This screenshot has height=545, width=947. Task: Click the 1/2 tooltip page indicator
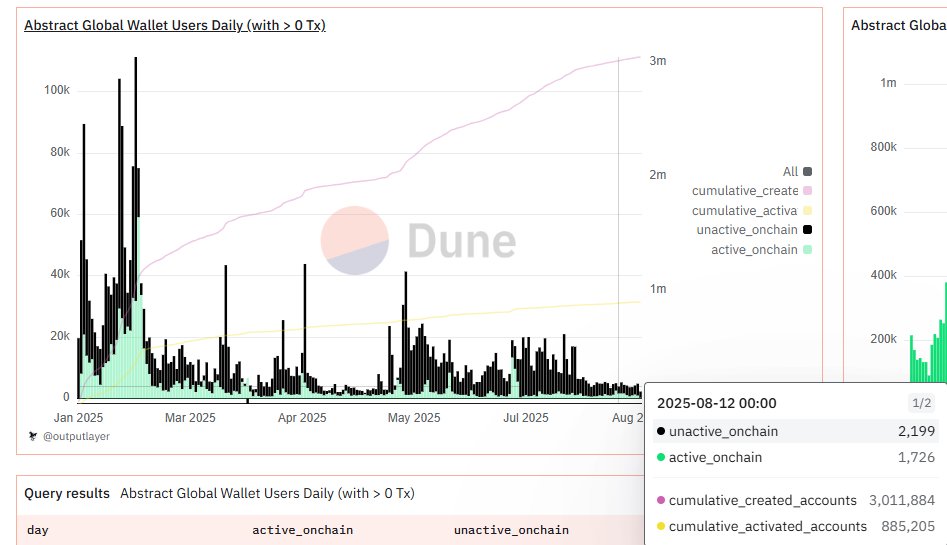(922, 403)
